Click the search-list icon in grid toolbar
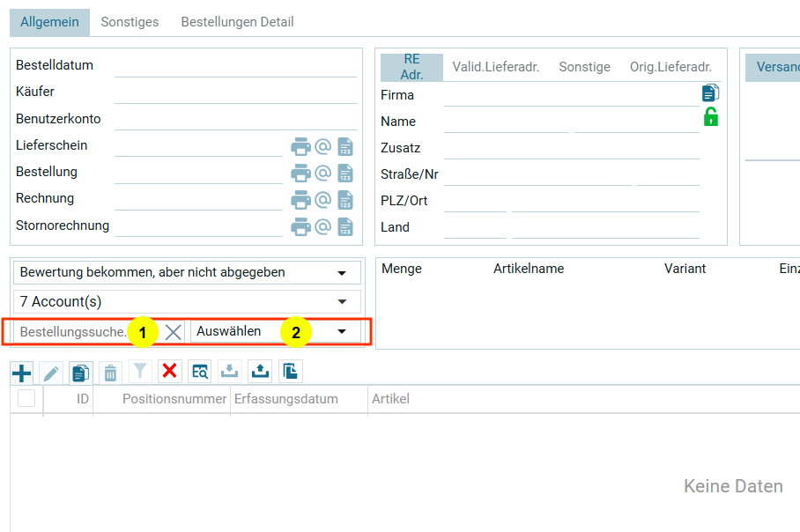This screenshot has width=800, height=532. point(200,372)
